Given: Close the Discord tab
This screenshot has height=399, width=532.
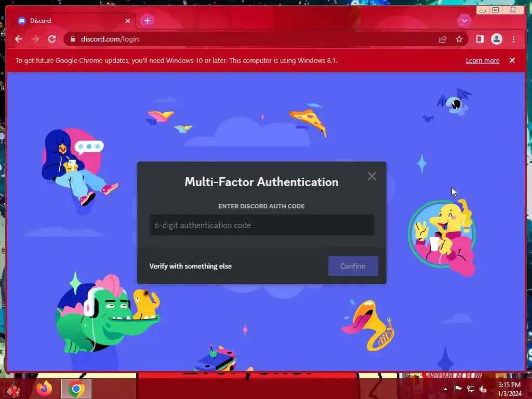Looking at the screenshot, I should pyautogui.click(x=128, y=21).
